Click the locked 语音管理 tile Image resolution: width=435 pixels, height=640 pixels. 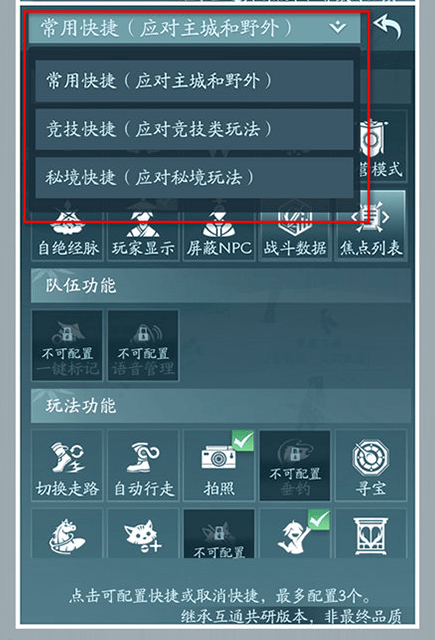coord(143,345)
